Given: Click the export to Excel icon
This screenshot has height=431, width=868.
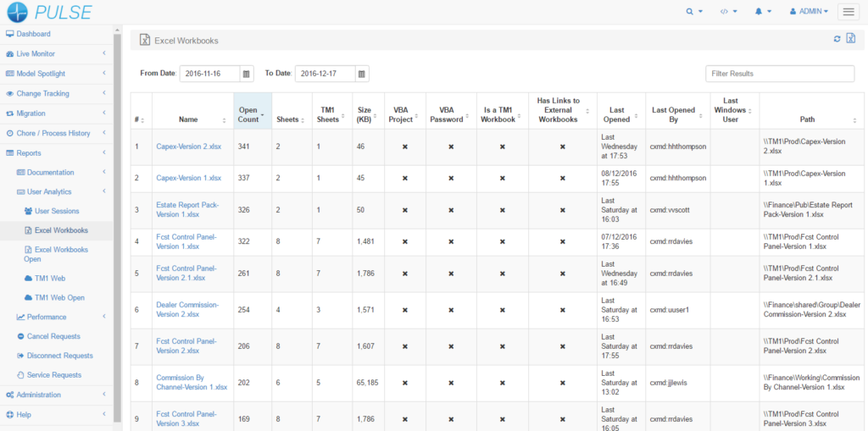Looking at the screenshot, I should click(x=850, y=39).
